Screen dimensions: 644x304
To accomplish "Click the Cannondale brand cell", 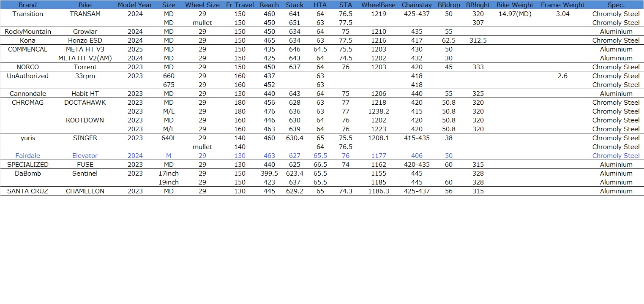I will (x=28, y=94).
